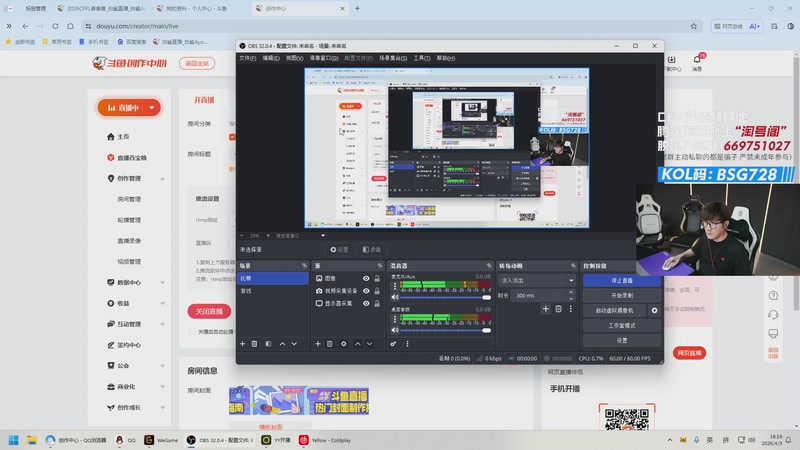
Task: Increase transition duration with up stepper
Action: click(x=571, y=293)
